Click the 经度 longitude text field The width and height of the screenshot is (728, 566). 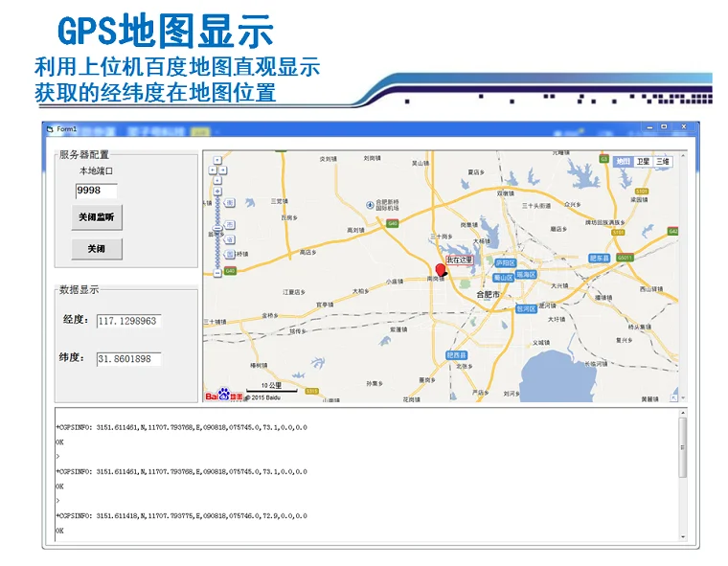coord(128,321)
